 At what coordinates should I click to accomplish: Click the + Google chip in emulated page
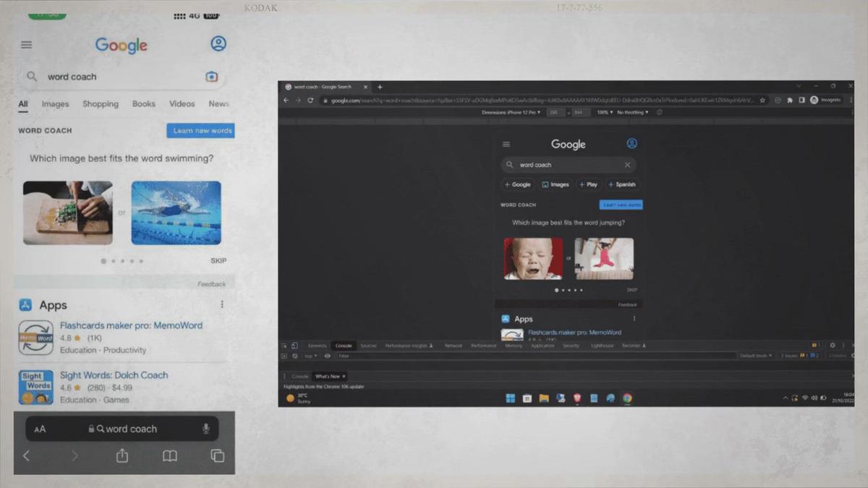(x=518, y=184)
